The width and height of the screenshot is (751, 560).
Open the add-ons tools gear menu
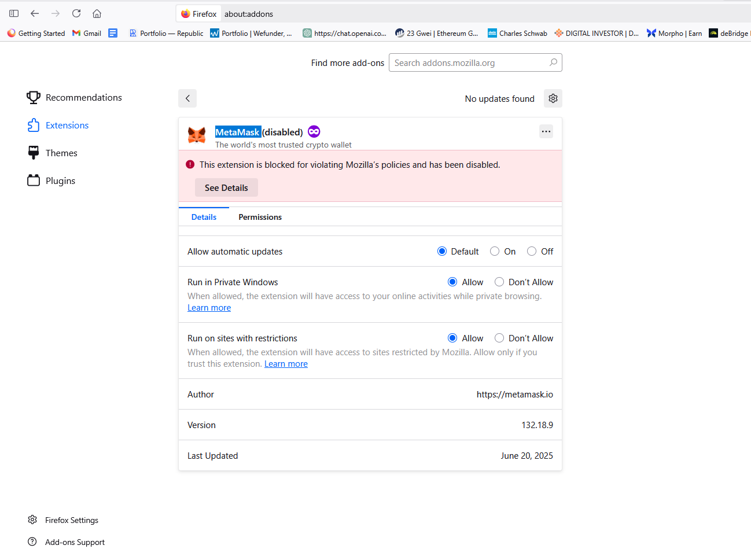point(553,98)
